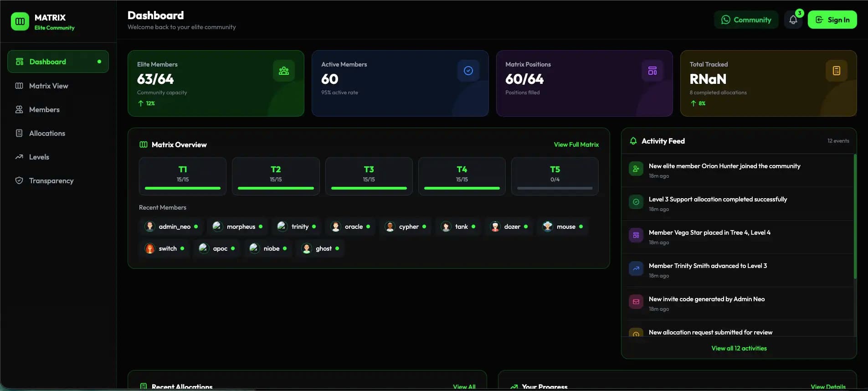This screenshot has width=868, height=391.
Task: Click morpheus avatar
Action: point(217,226)
